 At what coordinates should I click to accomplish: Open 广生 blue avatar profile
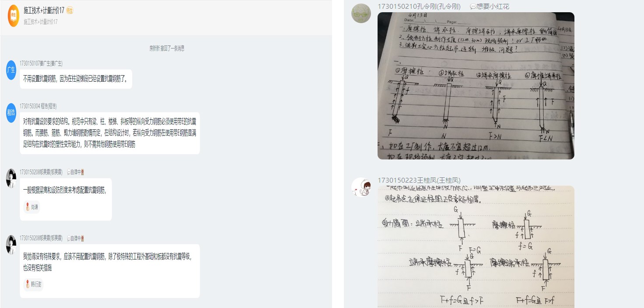(11, 70)
